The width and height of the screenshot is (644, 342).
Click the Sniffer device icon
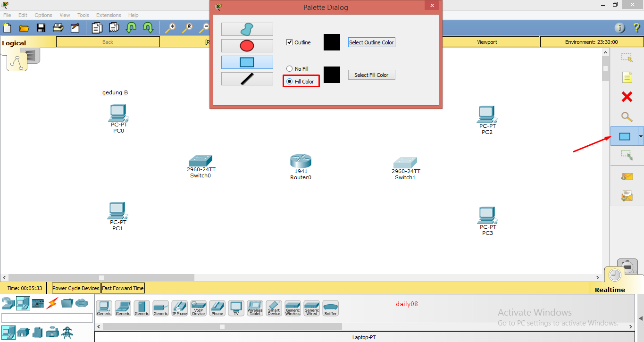pos(330,307)
